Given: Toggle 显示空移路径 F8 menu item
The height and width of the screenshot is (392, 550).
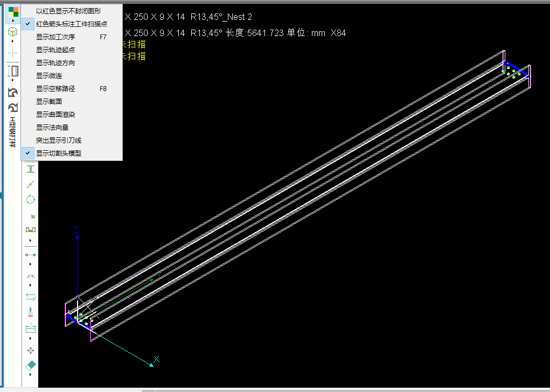Looking at the screenshot, I should (72, 89).
